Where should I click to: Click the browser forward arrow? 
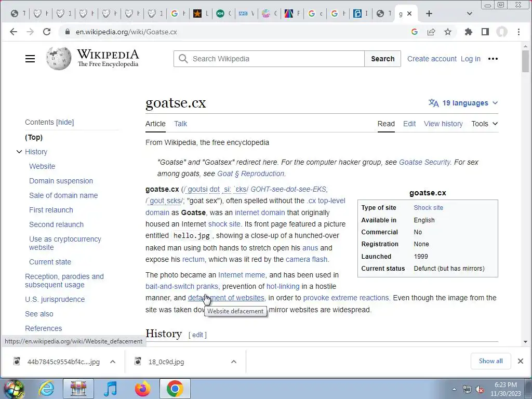tap(30, 32)
